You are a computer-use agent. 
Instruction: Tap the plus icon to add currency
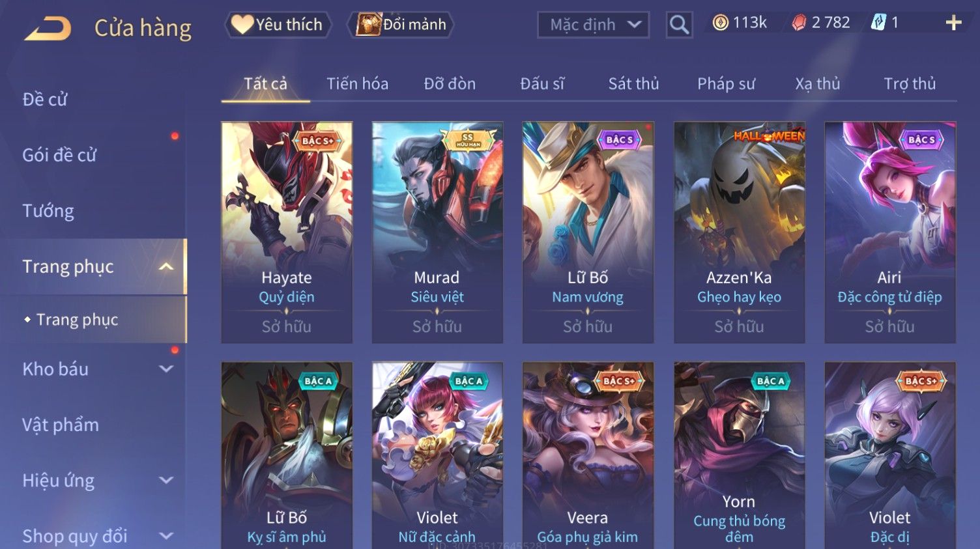[x=953, y=23]
